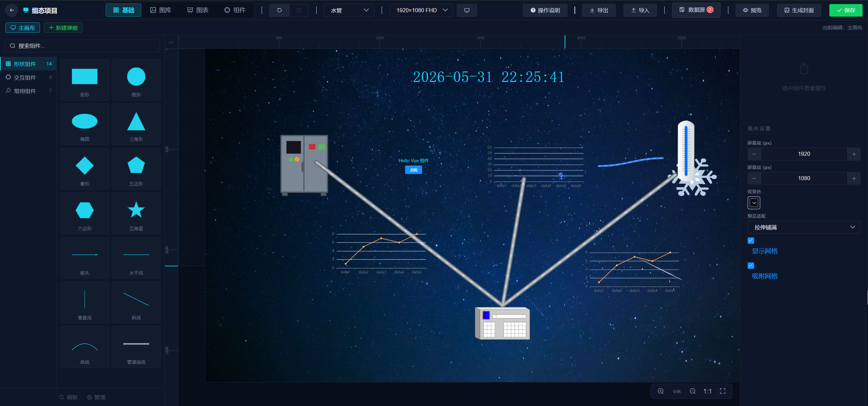Click the 保存 save button
Image resolution: width=868 pixels, height=406 pixels.
coord(846,10)
